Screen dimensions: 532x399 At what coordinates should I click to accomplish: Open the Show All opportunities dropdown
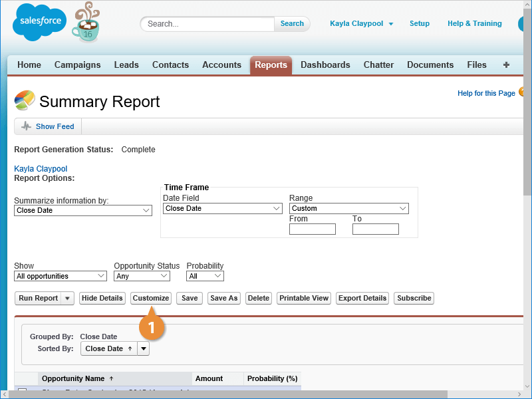coord(61,276)
